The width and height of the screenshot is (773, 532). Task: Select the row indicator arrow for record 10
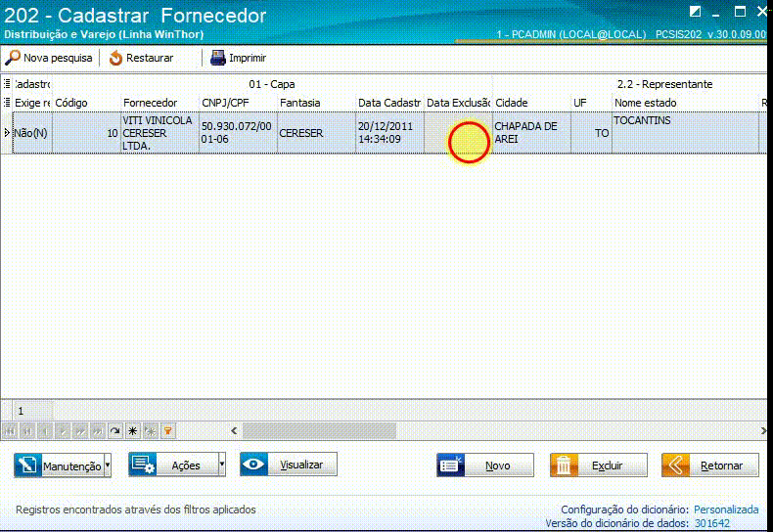tap(7, 132)
